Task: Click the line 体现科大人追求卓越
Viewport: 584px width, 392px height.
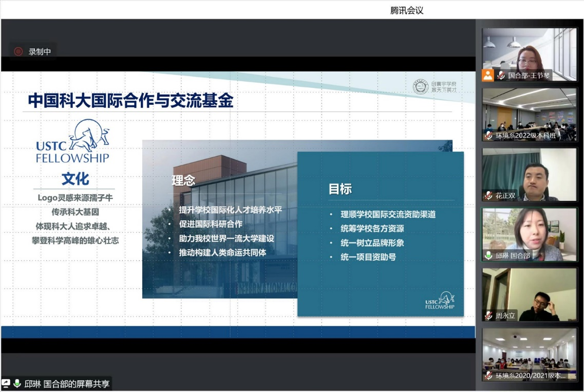Action: click(73, 226)
